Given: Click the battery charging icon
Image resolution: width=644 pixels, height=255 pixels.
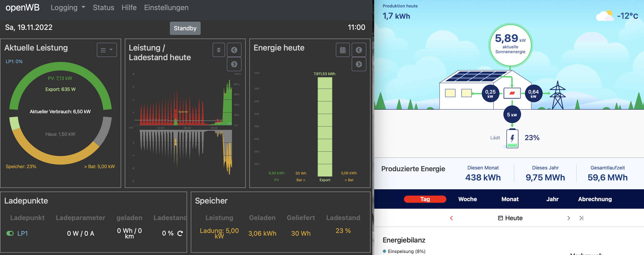Looking at the screenshot, I should [512, 139].
